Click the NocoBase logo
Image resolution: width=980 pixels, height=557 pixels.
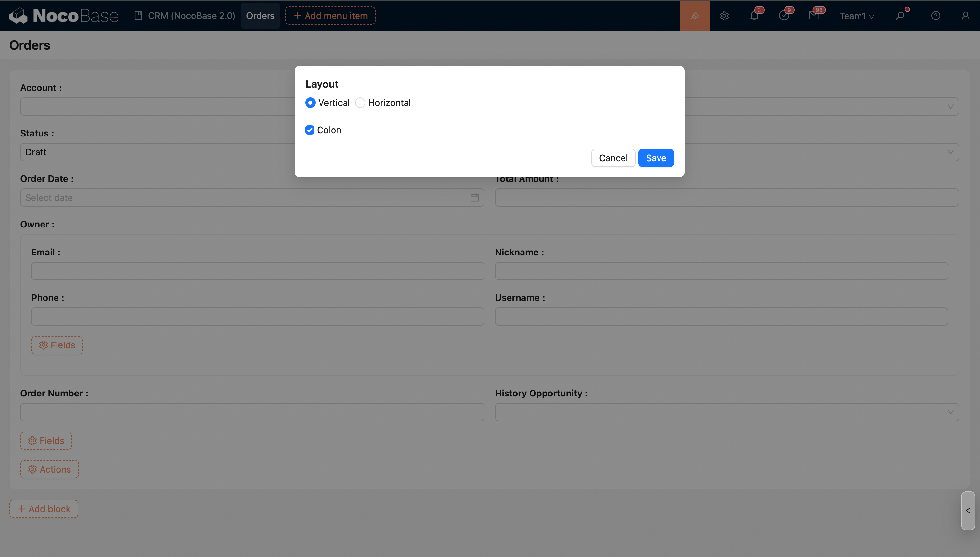pos(63,16)
